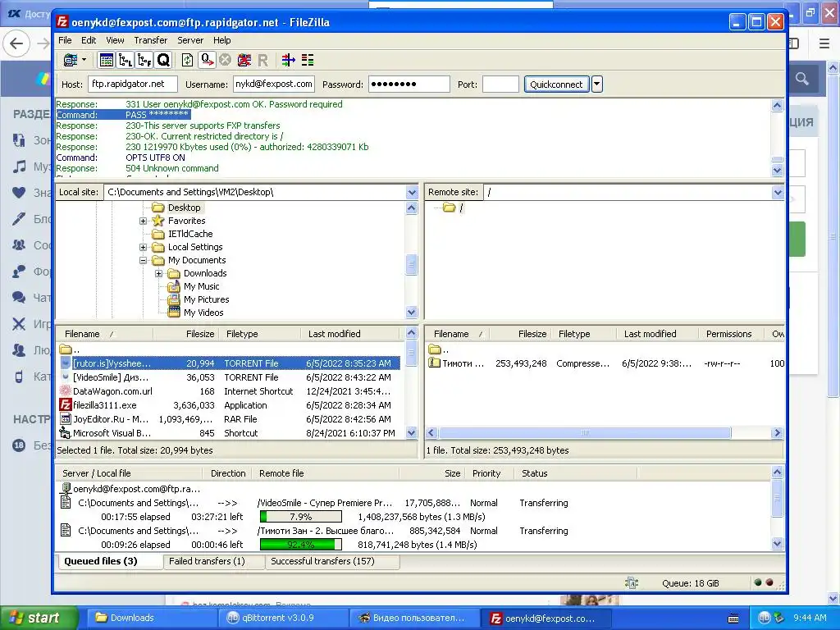Select server entry oenykd@fexpost.com in queue
Image resolution: width=840 pixels, height=630 pixels.
[131, 489]
